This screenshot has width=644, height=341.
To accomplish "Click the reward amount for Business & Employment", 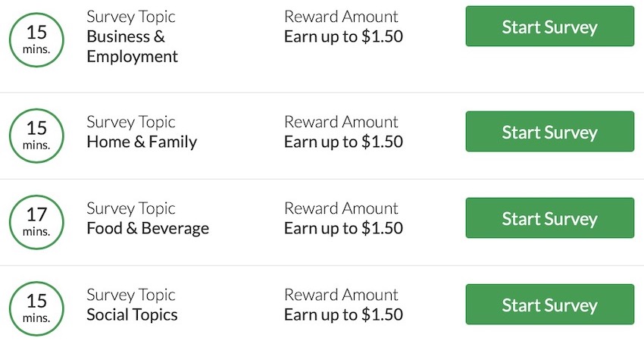I will [343, 36].
